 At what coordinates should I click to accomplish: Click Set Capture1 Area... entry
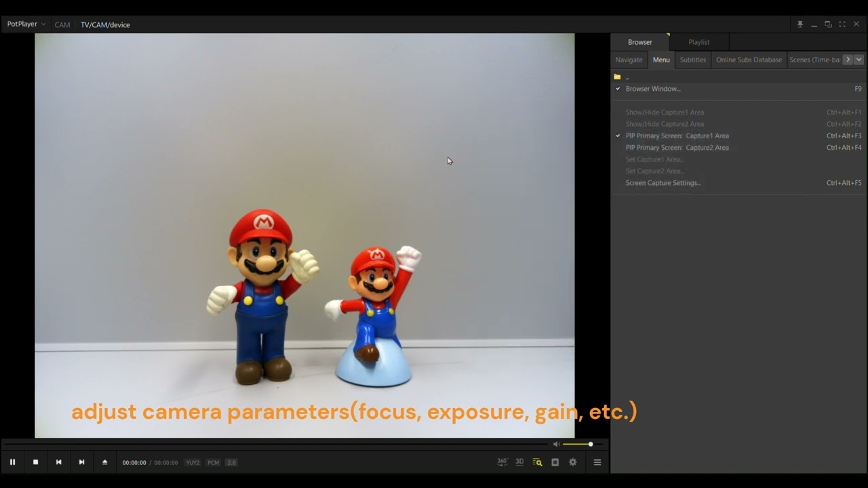(x=738, y=159)
